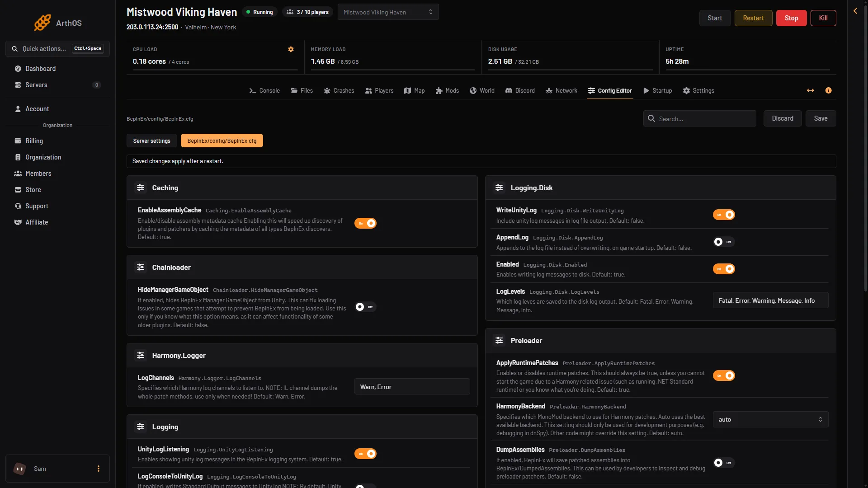This screenshot has width=868, height=488.
Task: Switch to the Startup tab
Action: [658, 90]
